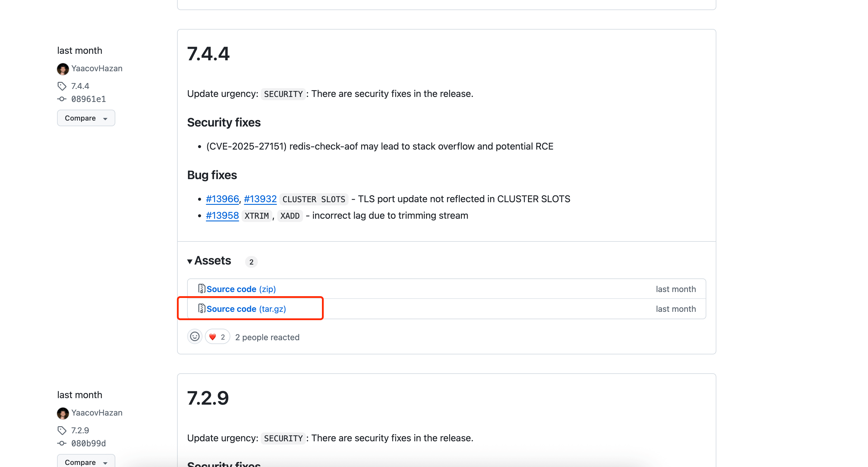Open commit 08961e1

tap(89, 99)
